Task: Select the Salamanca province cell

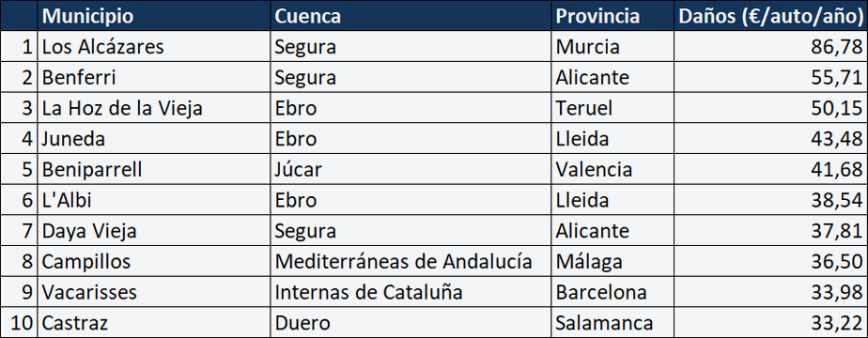Action: tap(612, 323)
